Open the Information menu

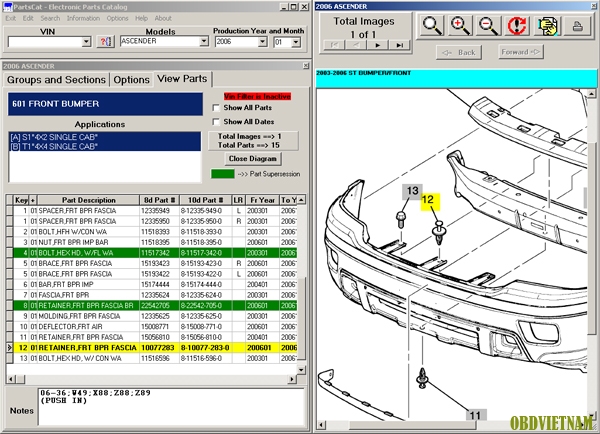coord(83,18)
